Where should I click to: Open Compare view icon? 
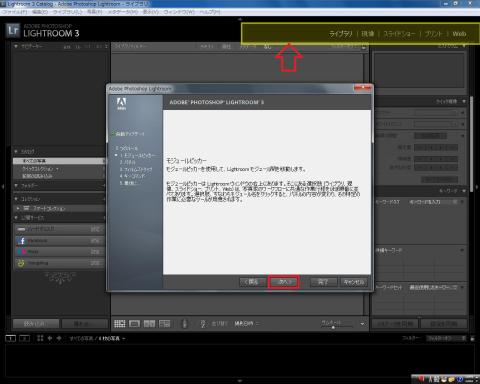tap(149, 323)
